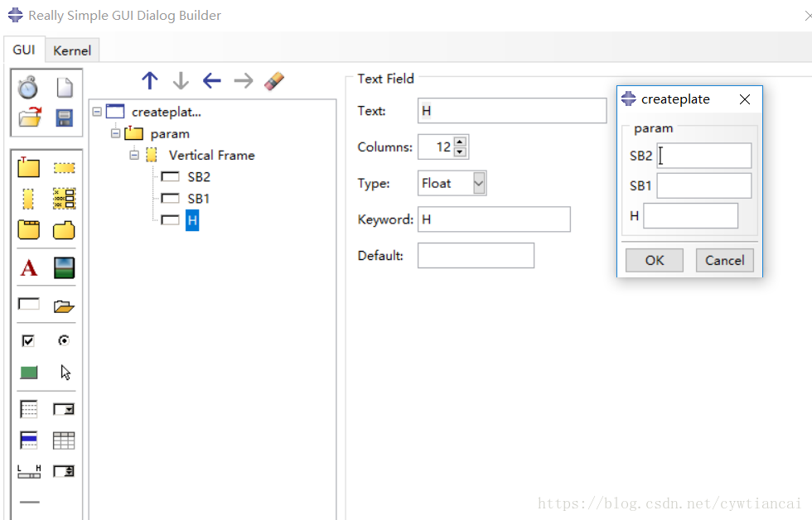Click the SB2 field in createplate dialog
812x520 pixels.
704,156
